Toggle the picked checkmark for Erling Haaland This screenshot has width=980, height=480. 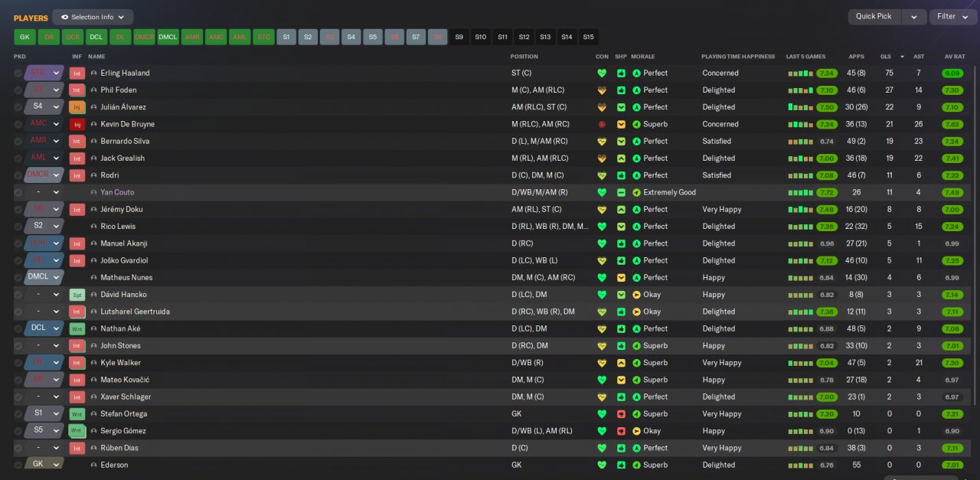coord(18,73)
